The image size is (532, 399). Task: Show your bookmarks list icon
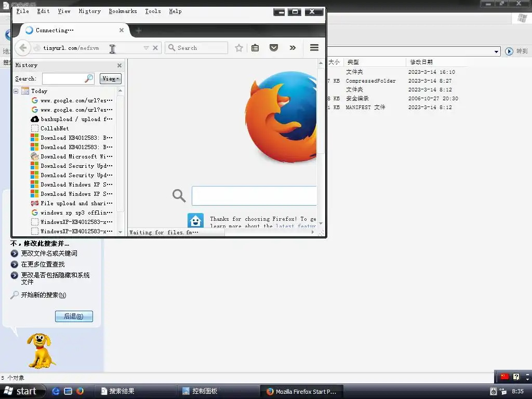(x=255, y=48)
